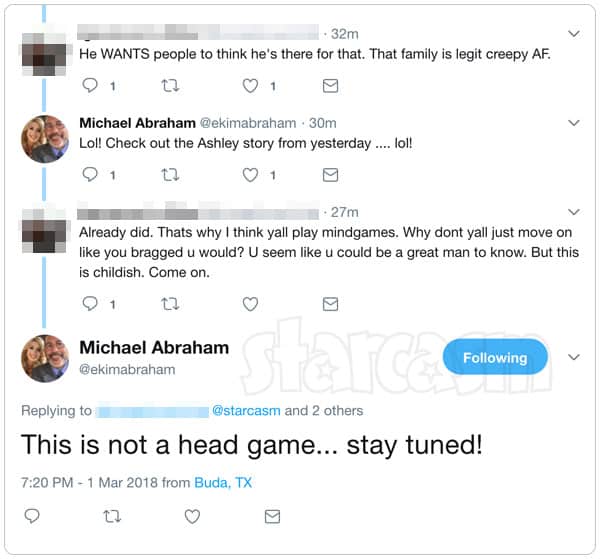View Michael Abraham's large profile photo
The height and width of the screenshot is (559, 600).
(x=45, y=358)
